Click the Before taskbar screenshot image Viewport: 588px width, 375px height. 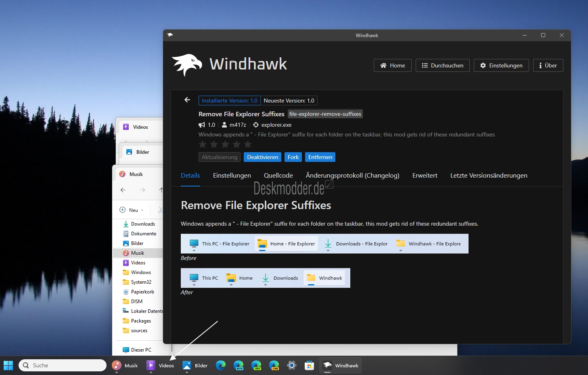pyautogui.click(x=324, y=243)
